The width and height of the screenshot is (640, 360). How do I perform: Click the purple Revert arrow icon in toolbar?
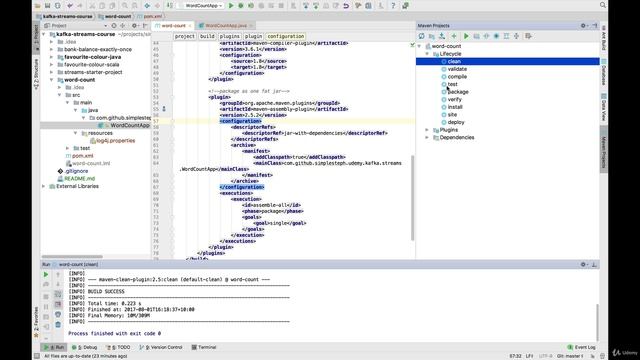click(x=346, y=6)
